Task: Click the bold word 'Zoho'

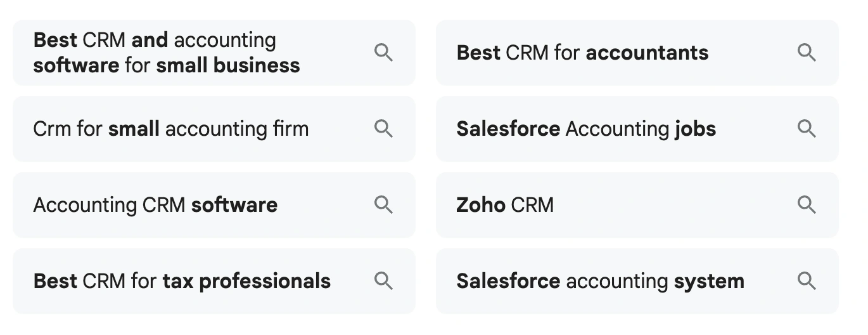Action: coord(480,205)
